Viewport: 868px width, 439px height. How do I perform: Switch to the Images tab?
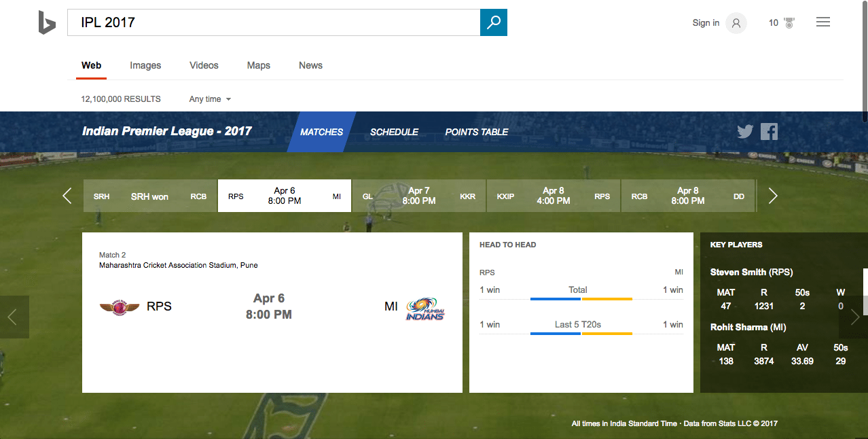click(x=145, y=65)
